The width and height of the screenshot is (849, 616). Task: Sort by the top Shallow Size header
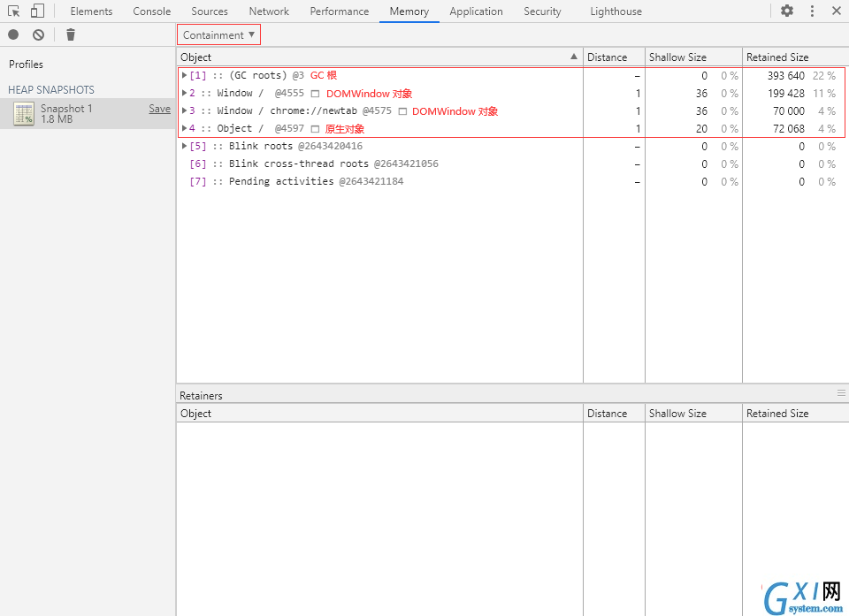(693, 57)
